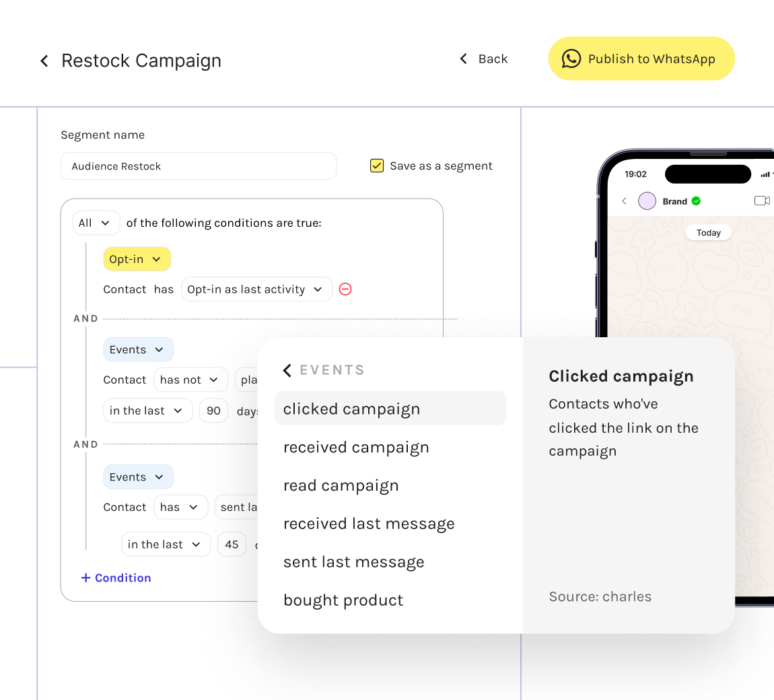Remove the Opt-in condition with red minus icon
The height and width of the screenshot is (700, 774).
click(345, 289)
